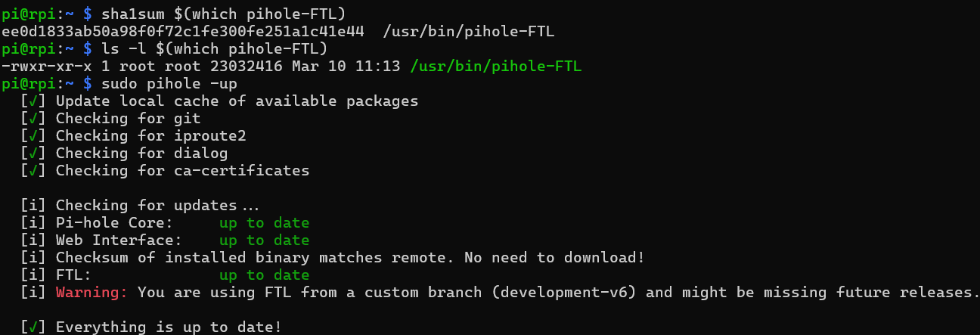Click the 'Checksum of installed binary' line
Screen dimensions: 980x335
(x=350, y=257)
